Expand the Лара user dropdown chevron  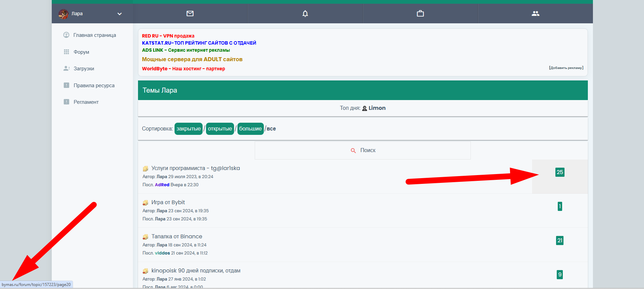point(119,14)
